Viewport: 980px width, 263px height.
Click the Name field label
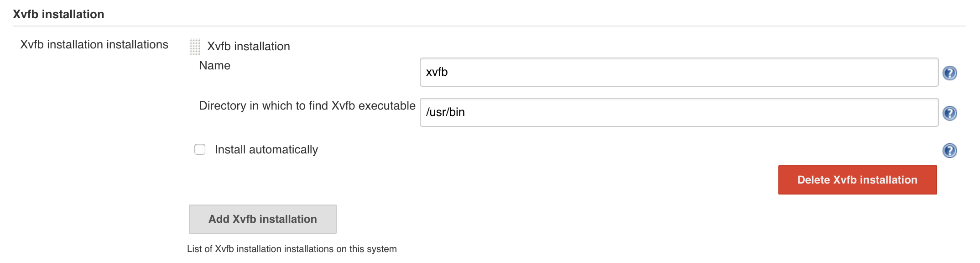214,66
